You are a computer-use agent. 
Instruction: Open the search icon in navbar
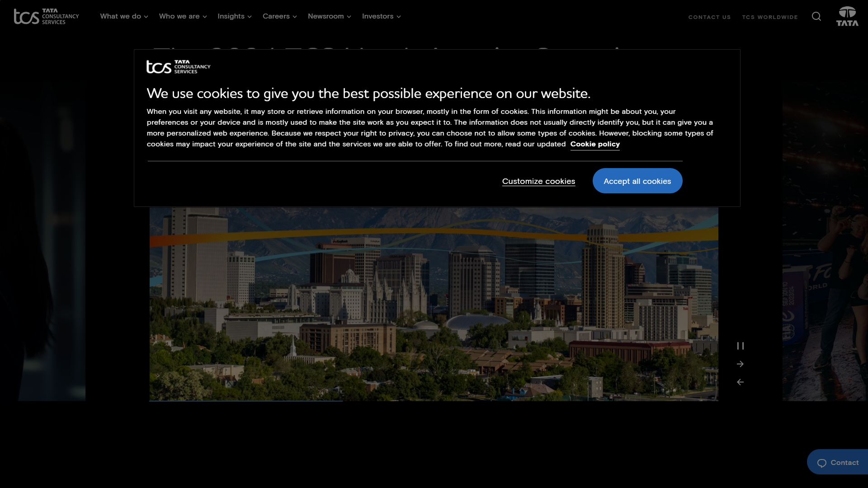click(x=816, y=16)
